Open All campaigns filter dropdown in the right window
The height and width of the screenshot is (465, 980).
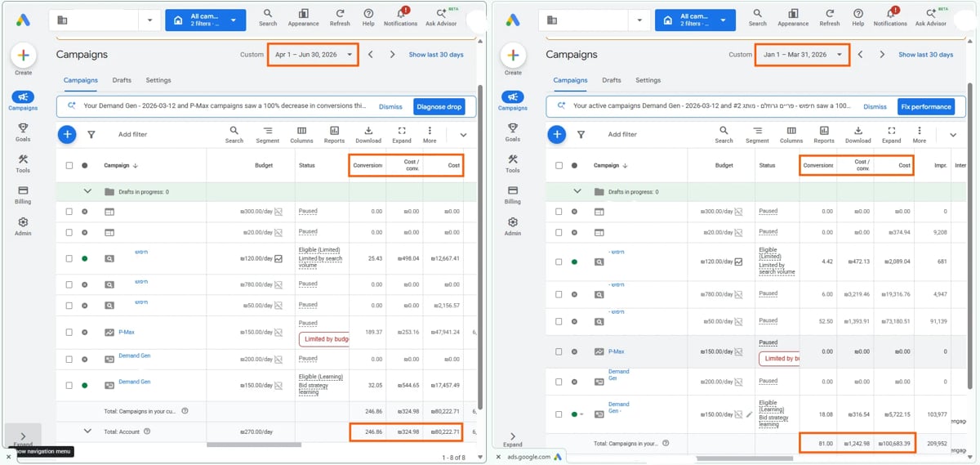tap(695, 20)
